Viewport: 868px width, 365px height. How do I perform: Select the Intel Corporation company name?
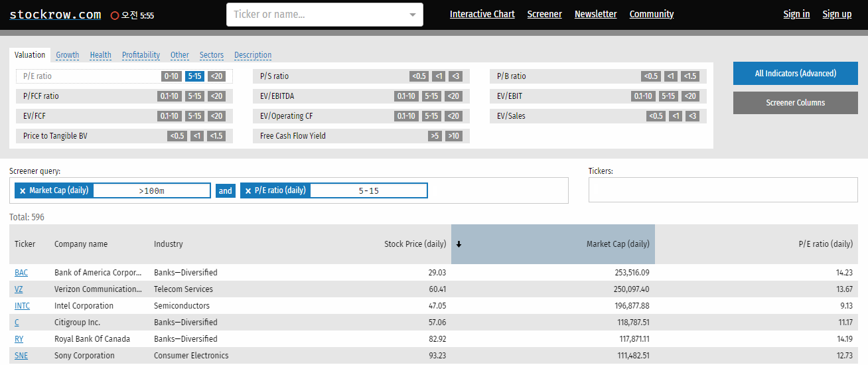(x=84, y=306)
